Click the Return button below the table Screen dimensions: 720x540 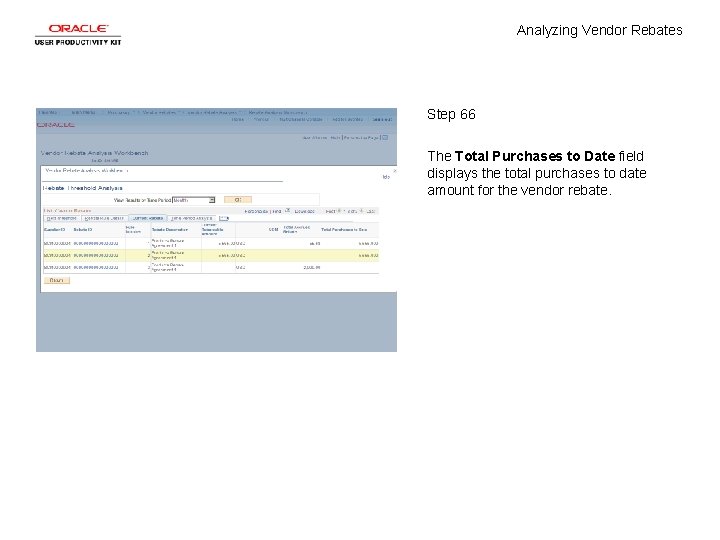point(56,280)
